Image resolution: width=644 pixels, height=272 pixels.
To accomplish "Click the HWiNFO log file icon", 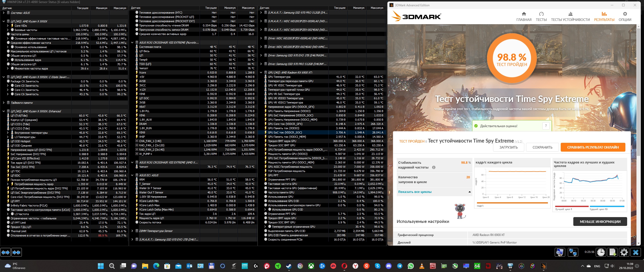I will point(613,252).
